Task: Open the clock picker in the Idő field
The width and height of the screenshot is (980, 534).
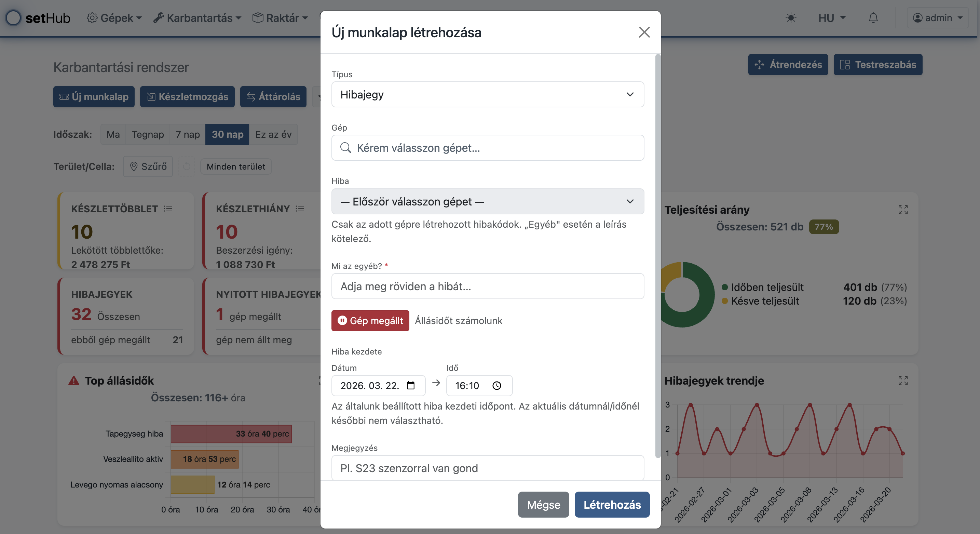Action: click(x=497, y=386)
